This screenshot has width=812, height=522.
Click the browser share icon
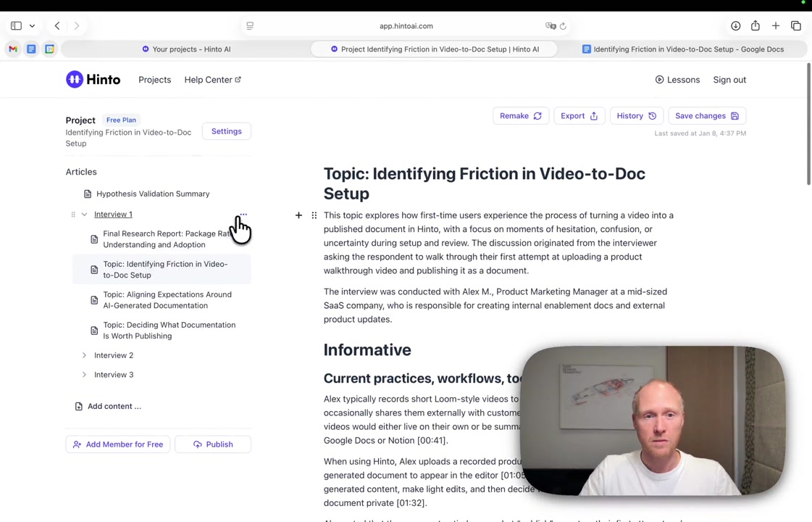point(756,26)
